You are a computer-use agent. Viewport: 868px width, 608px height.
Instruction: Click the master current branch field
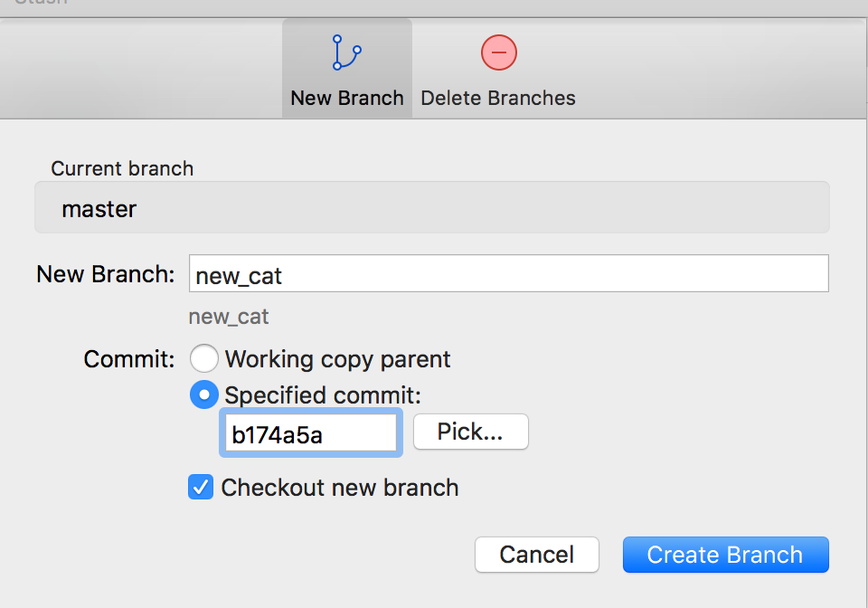click(432, 208)
